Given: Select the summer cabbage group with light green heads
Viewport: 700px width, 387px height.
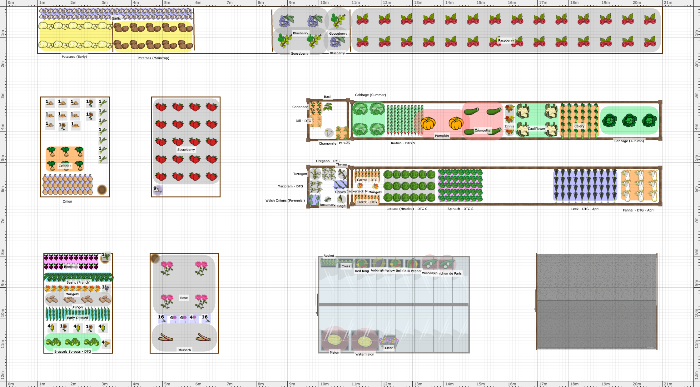Looking at the screenshot, I should click(369, 120).
